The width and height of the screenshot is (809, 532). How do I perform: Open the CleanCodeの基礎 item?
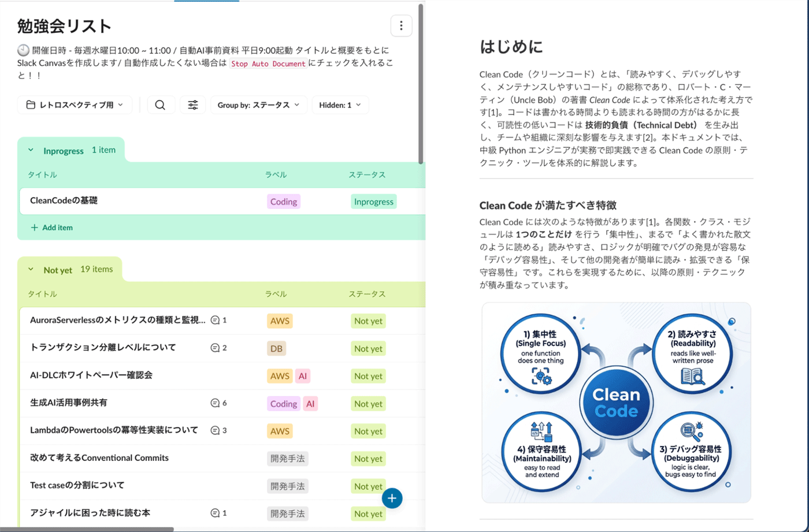tap(64, 200)
